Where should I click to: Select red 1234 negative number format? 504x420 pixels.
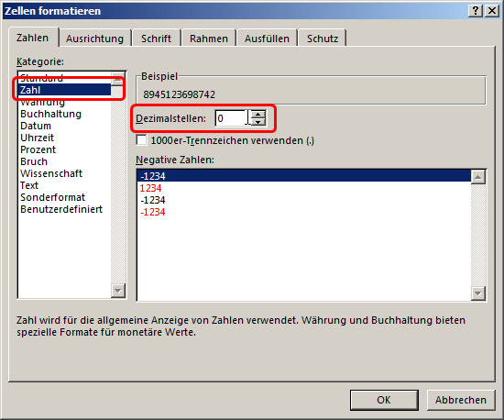coord(150,188)
